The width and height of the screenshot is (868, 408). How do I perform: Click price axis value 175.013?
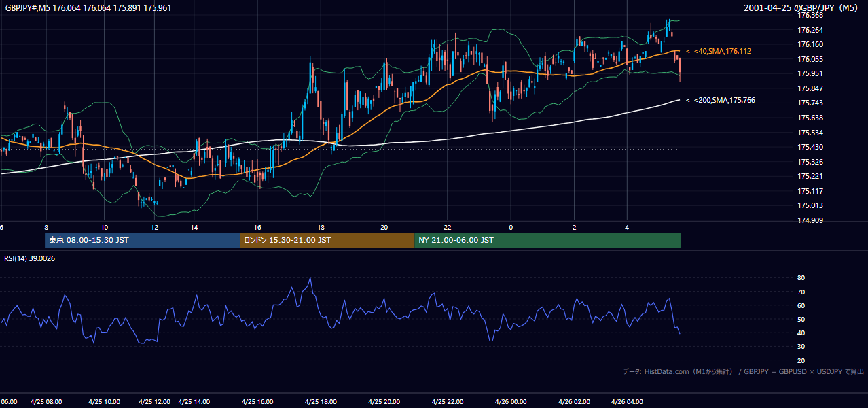[810, 205]
